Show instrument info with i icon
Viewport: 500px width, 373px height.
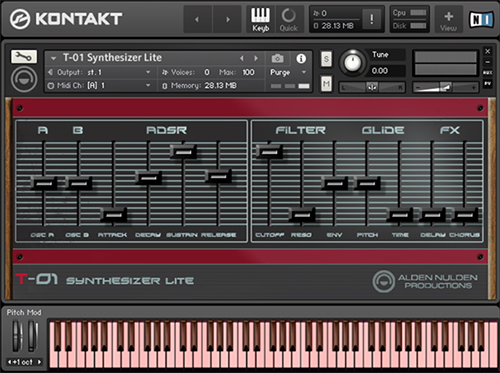(x=301, y=59)
